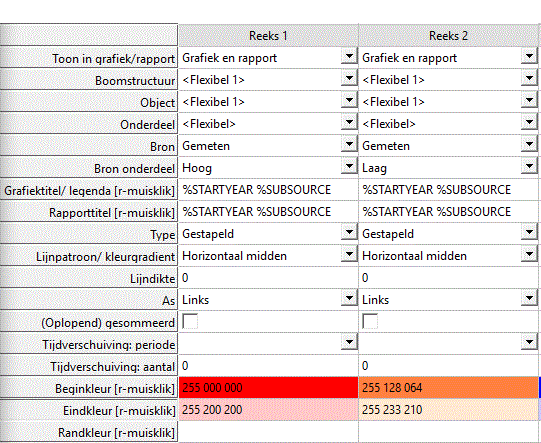
Task: Click empty Reeks 1 Randkleur cell
Action: [268, 432]
